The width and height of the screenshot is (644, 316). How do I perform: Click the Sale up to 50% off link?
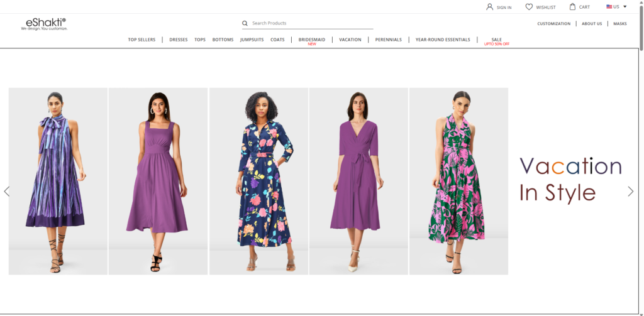tap(496, 41)
